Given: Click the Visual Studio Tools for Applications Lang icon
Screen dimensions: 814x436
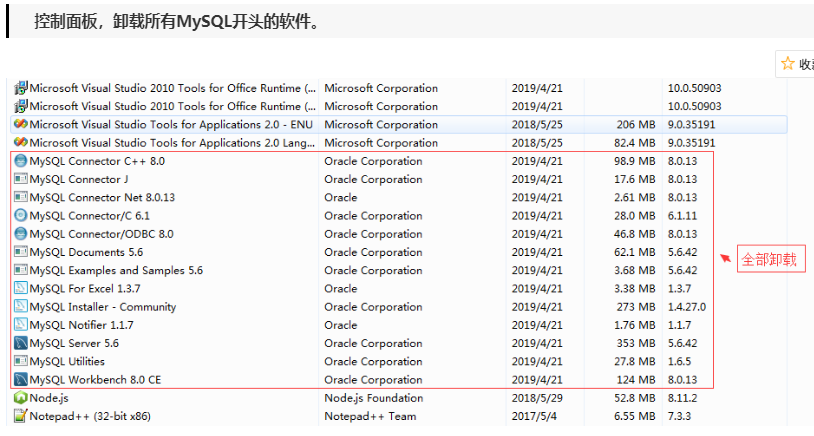Looking at the screenshot, I should (21, 142).
